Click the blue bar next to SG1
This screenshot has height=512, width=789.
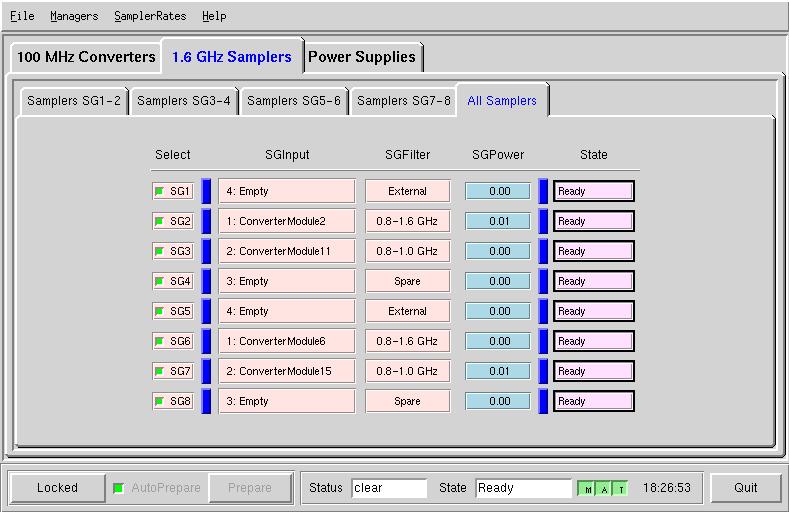(206, 191)
